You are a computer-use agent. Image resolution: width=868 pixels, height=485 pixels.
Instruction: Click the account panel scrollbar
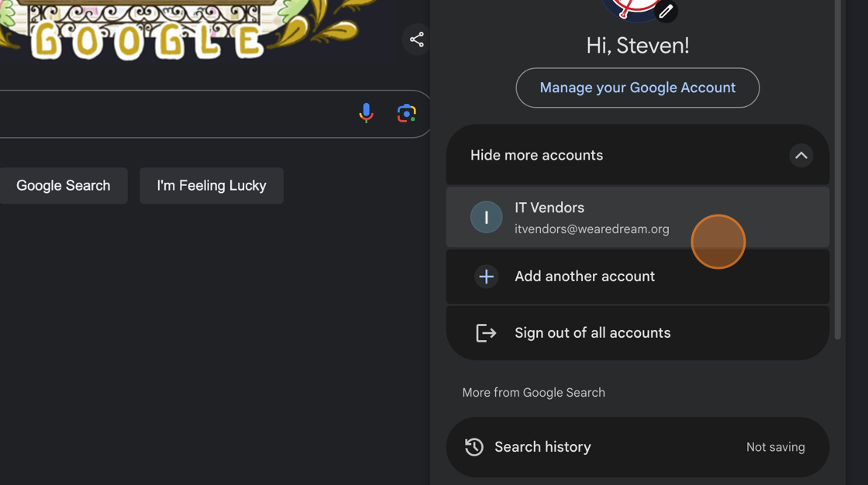click(838, 170)
